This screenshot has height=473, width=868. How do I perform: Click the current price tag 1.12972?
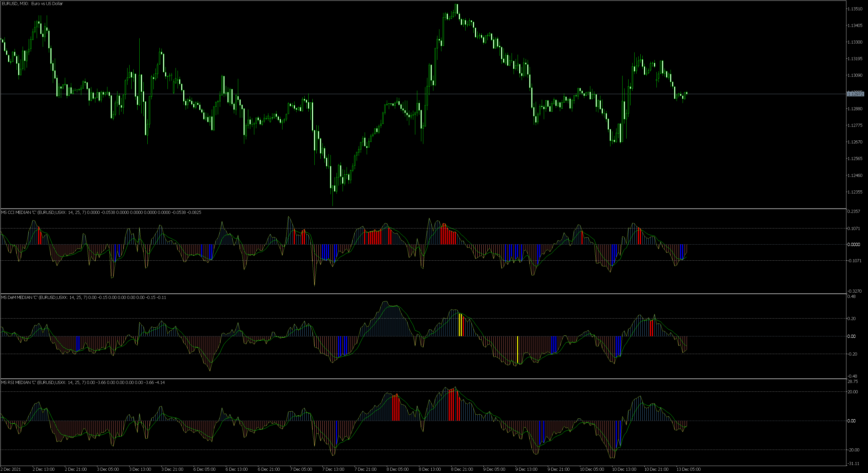855,94
